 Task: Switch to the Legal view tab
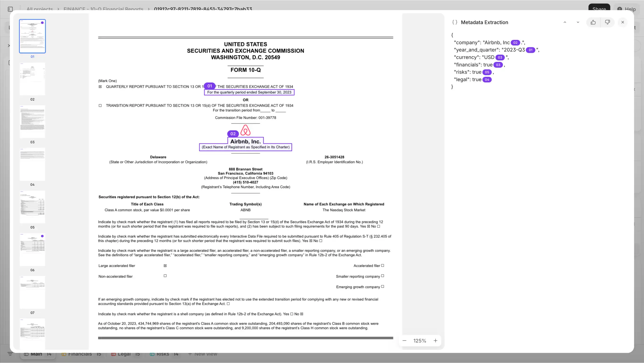coord(125,354)
